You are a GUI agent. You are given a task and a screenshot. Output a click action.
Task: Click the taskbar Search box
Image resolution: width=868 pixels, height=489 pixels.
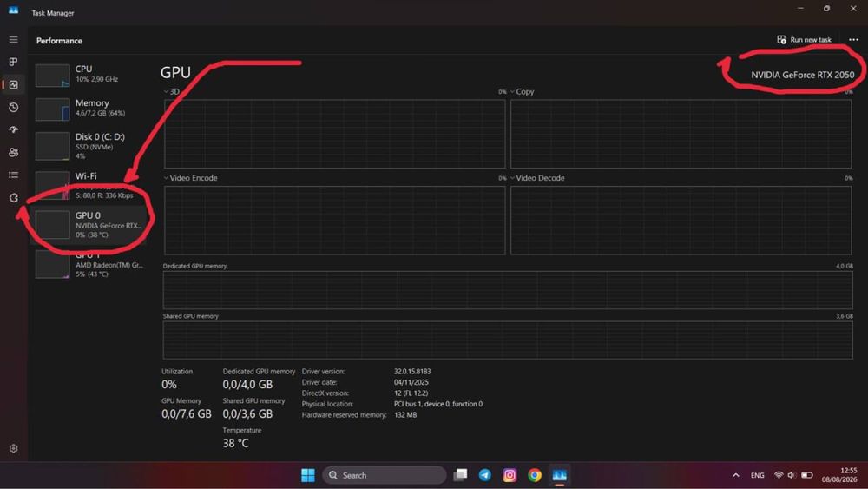385,475
